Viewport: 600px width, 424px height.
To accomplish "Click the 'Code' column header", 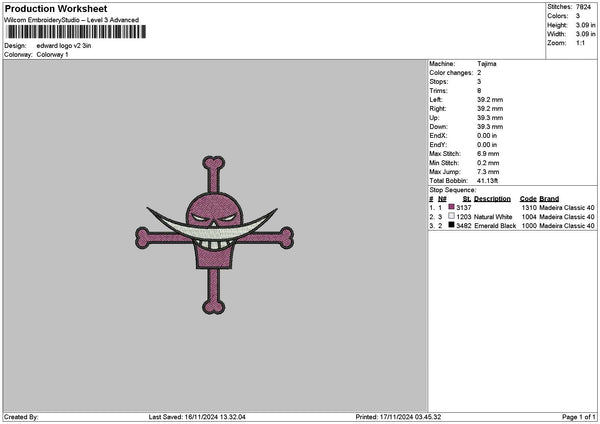I will tap(528, 199).
